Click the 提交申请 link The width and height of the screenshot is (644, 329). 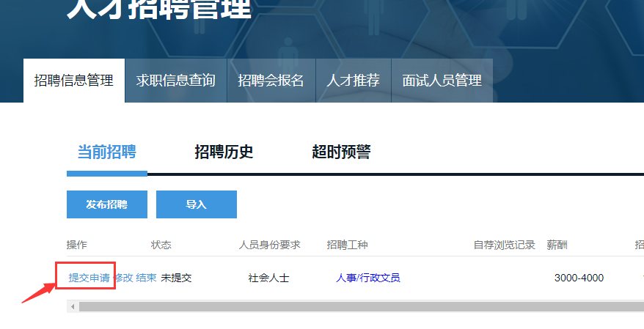coord(89,278)
